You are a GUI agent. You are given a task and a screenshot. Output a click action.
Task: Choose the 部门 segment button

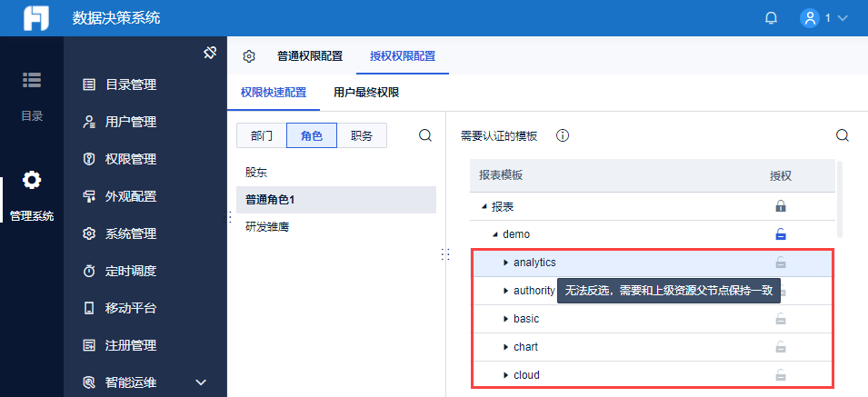coord(261,135)
